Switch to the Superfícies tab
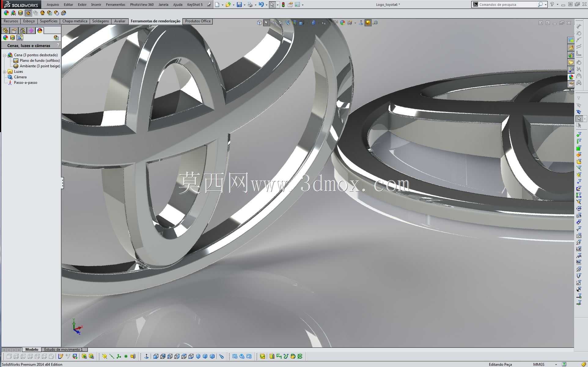 pos(49,21)
